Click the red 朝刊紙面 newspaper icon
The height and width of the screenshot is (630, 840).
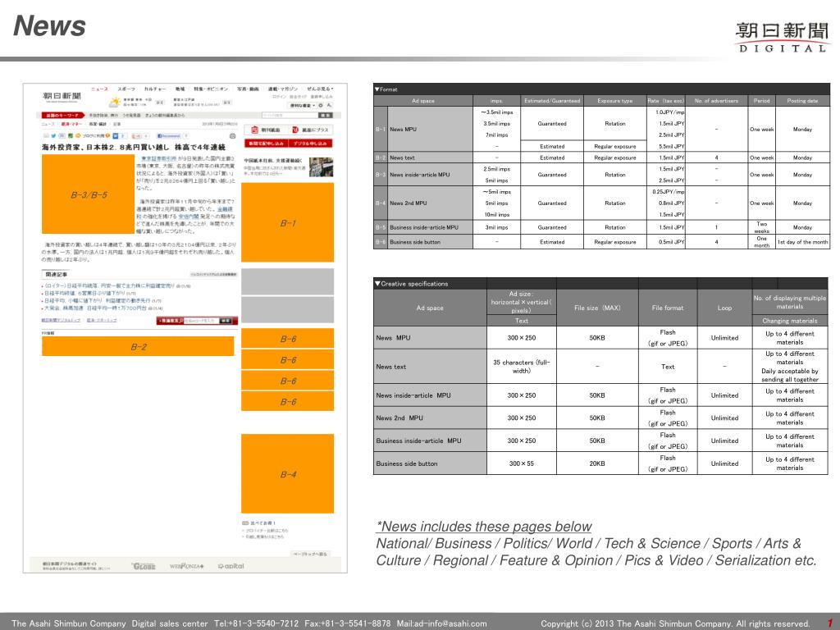pos(255,130)
